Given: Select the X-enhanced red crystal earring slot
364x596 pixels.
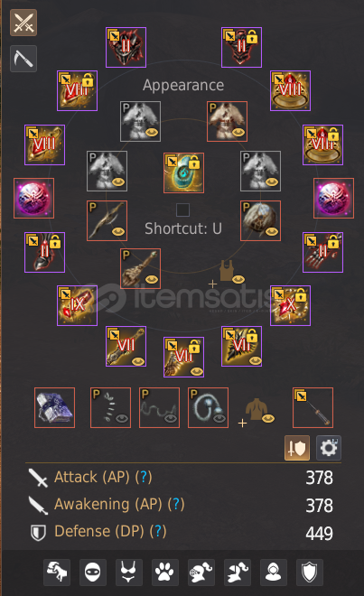Looking at the screenshot, I should point(290,305).
